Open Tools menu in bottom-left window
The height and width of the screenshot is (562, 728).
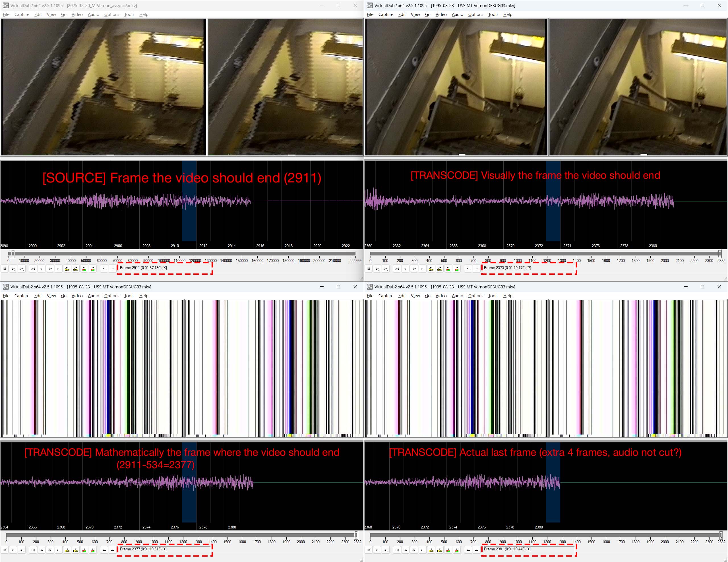point(129,296)
